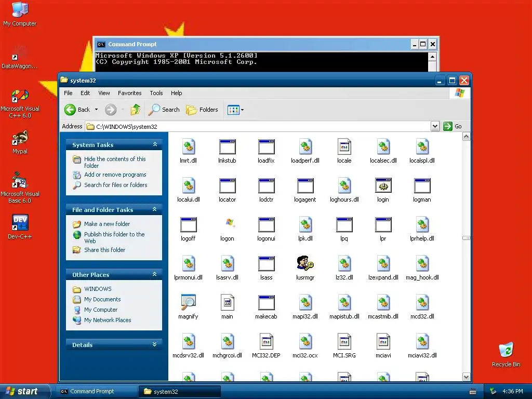Click the Search toolbar button
Screen dimensions: 532x399
pyautogui.click(x=165, y=110)
